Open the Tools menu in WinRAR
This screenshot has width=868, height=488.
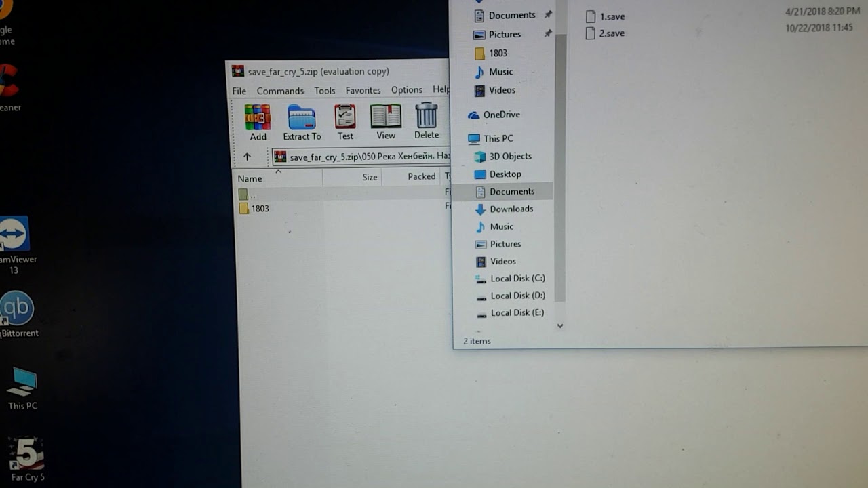(x=324, y=90)
